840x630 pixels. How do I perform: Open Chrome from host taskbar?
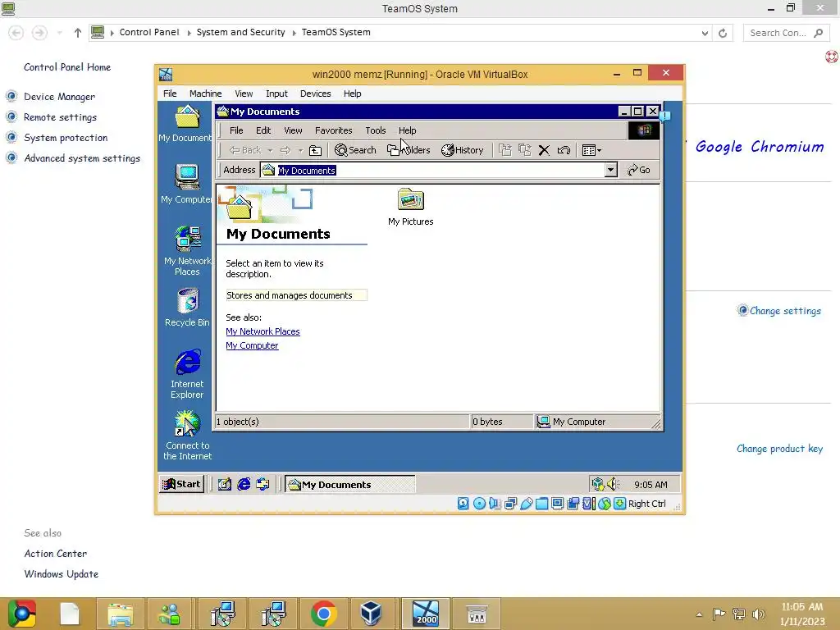(x=323, y=614)
